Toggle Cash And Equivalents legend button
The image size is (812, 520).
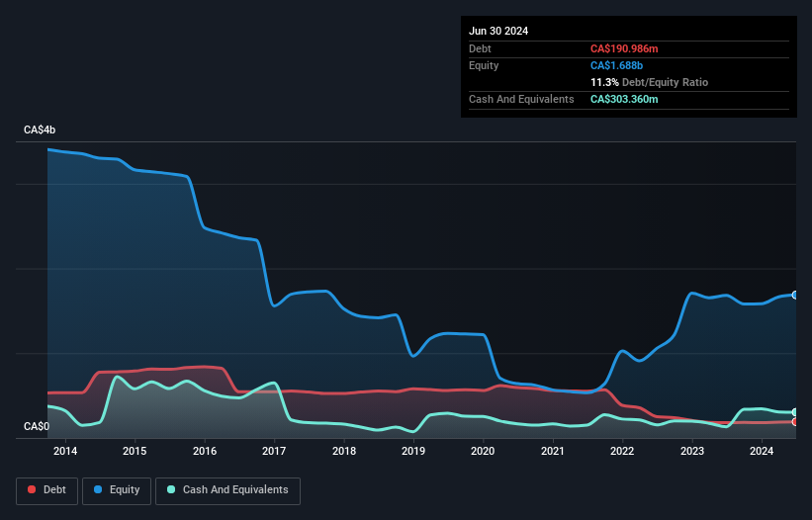pyautogui.click(x=227, y=490)
